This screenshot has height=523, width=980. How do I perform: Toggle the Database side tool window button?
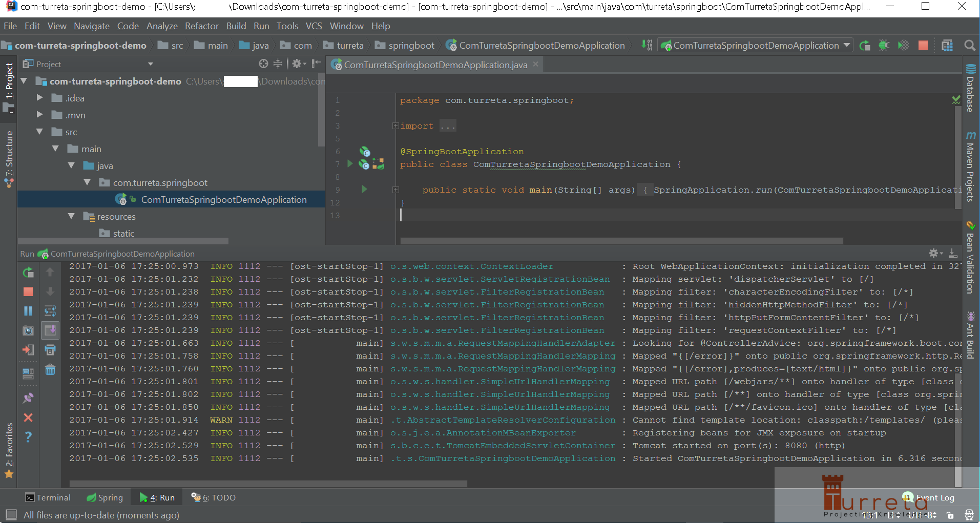pyautogui.click(x=970, y=88)
